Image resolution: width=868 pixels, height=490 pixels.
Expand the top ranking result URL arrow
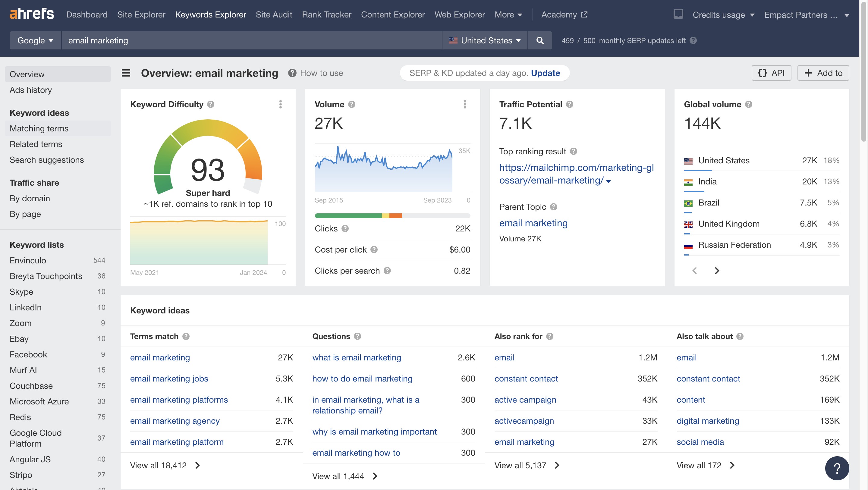pyautogui.click(x=608, y=181)
